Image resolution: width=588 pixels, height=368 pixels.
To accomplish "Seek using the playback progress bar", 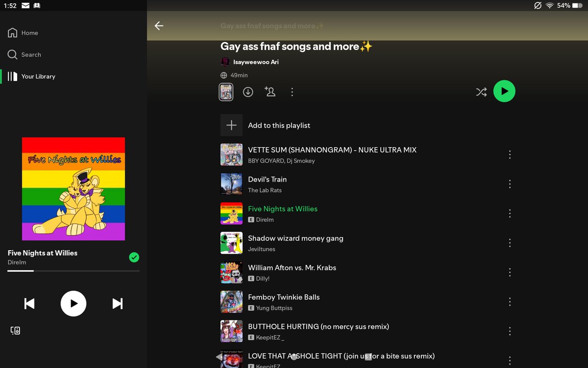I will (73, 270).
